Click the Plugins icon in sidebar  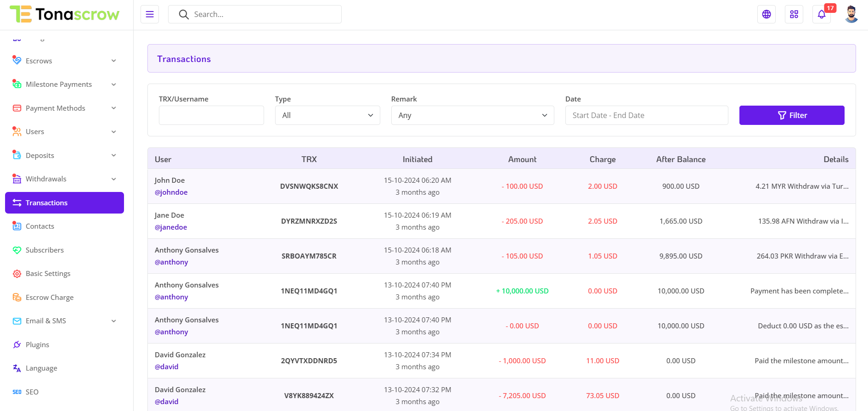pyautogui.click(x=17, y=344)
